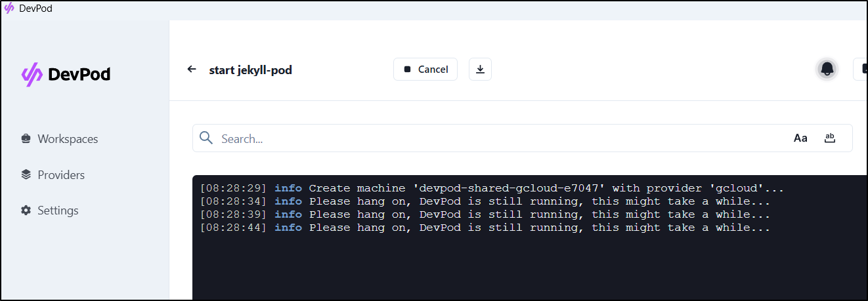Viewport: 868px width, 301px height.
Task: Click the Workspaces briefcase icon
Action: (26, 139)
